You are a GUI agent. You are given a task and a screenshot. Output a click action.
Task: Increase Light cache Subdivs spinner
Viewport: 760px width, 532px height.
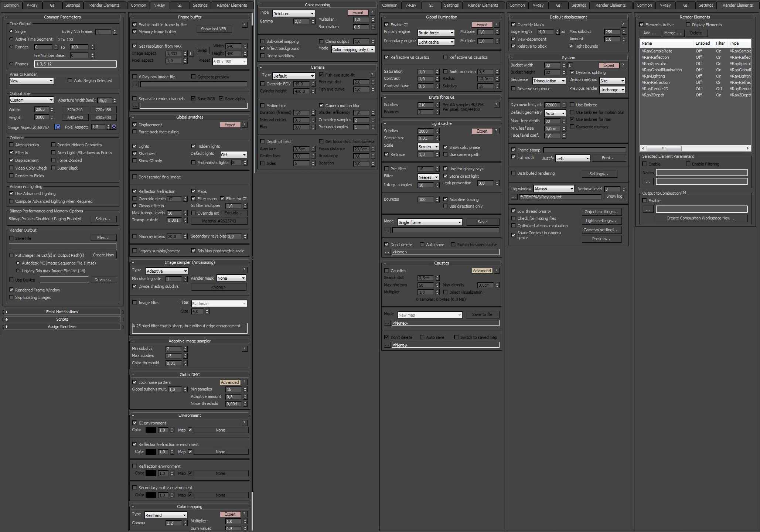(x=437, y=130)
